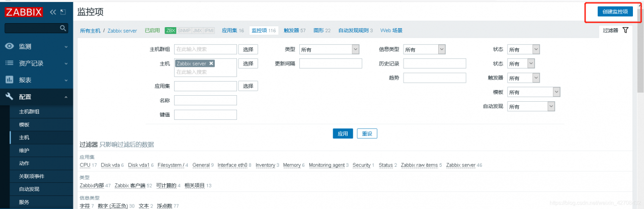Viewport: 644px width, 209px height.
Task: Open the Web 场景 tab
Action: pos(391,31)
